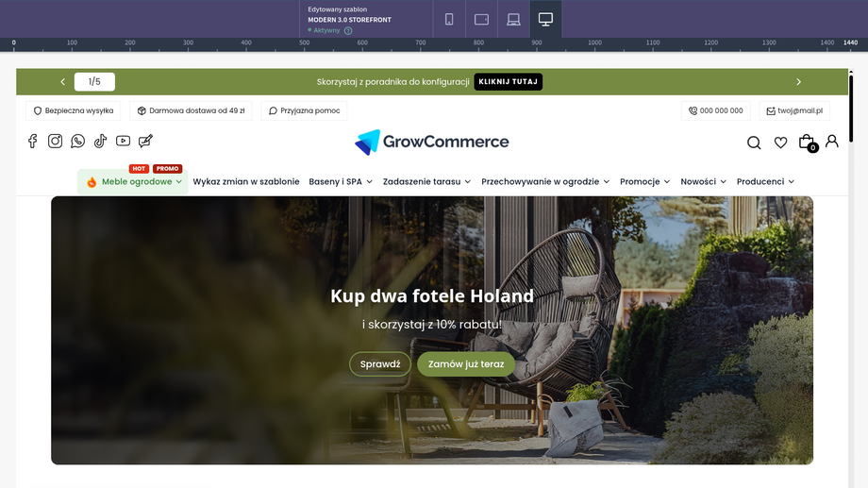Click the search magnifier icon
The height and width of the screenshot is (488, 868).
(754, 143)
